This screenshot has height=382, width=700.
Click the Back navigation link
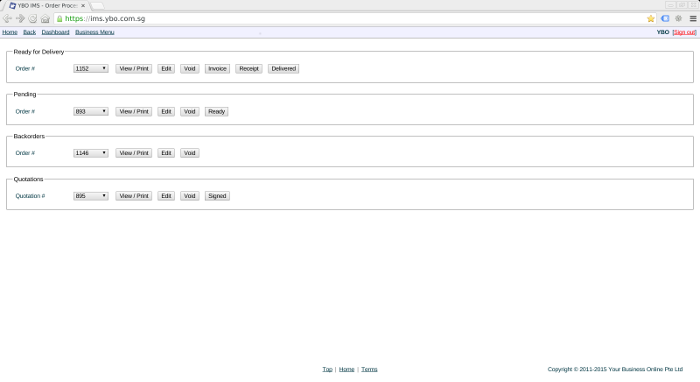[x=29, y=32]
